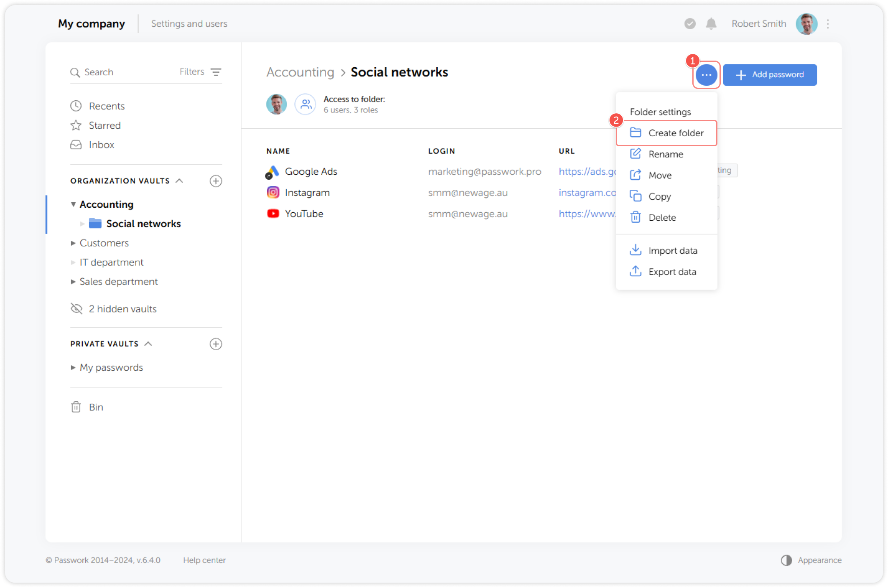Click the Add password button
The height and width of the screenshot is (588, 888).
[770, 74]
